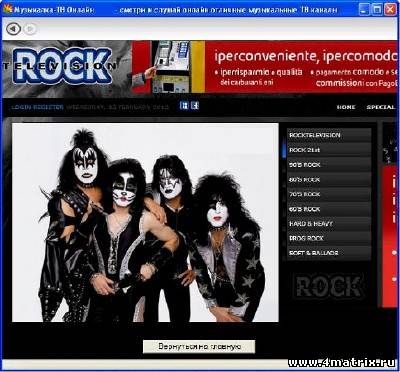This screenshot has width=400, height=372.
Task: Maximize the Музыкалка-ТВ window
Action: 377,9
